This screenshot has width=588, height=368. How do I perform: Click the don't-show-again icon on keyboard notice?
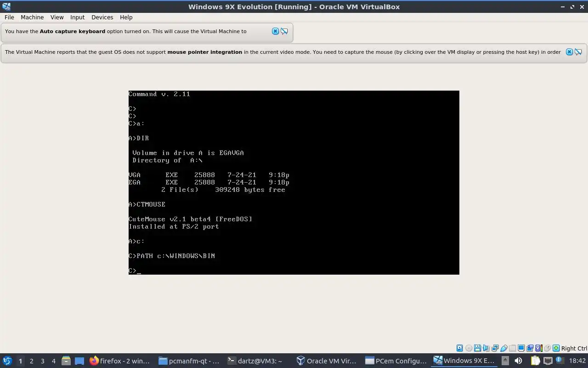pos(284,31)
